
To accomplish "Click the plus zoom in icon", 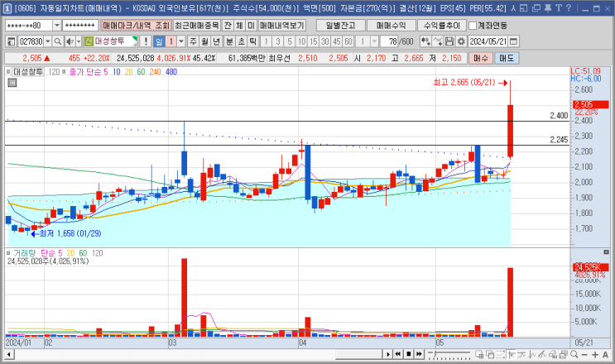I will click(595, 355).
